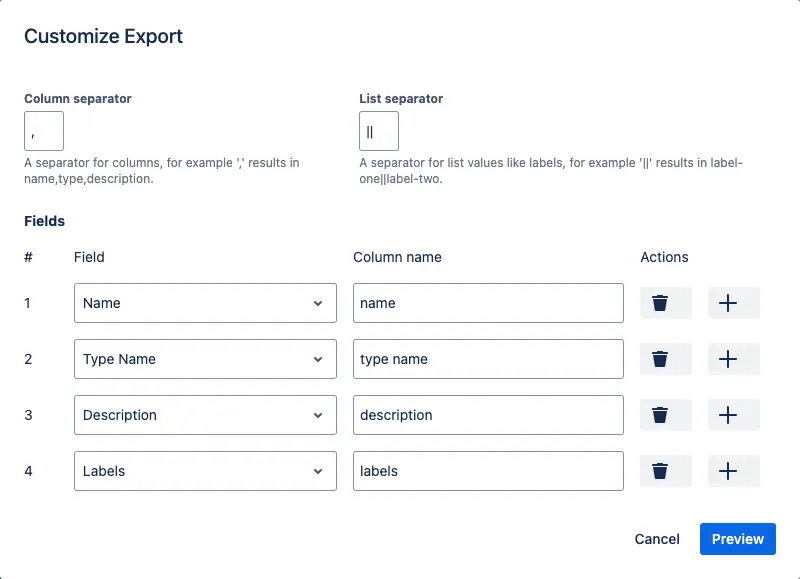
Task: Click the Preview button
Action: point(738,539)
